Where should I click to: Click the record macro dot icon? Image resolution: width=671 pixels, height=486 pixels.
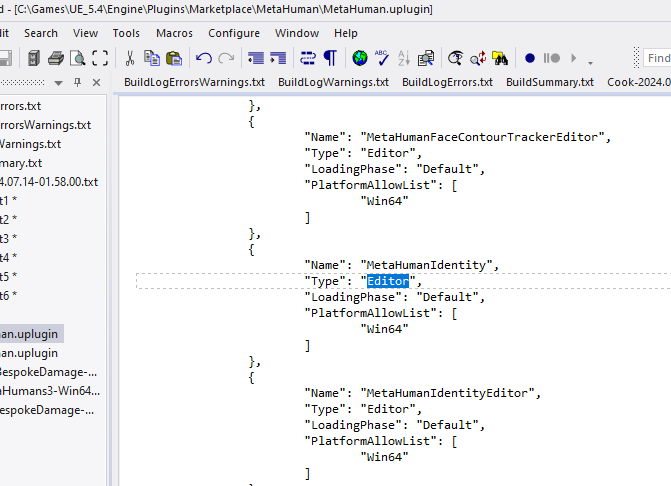click(530, 58)
